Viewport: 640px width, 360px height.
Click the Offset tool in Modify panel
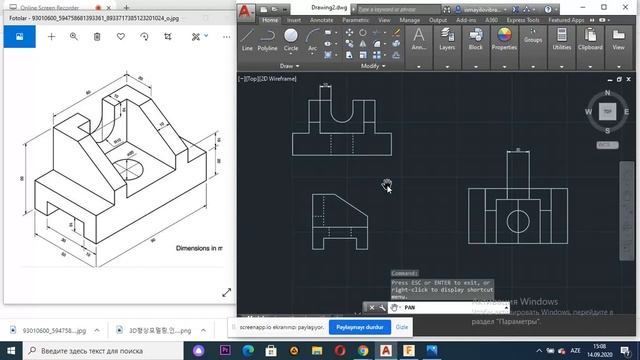click(x=396, y=55)
